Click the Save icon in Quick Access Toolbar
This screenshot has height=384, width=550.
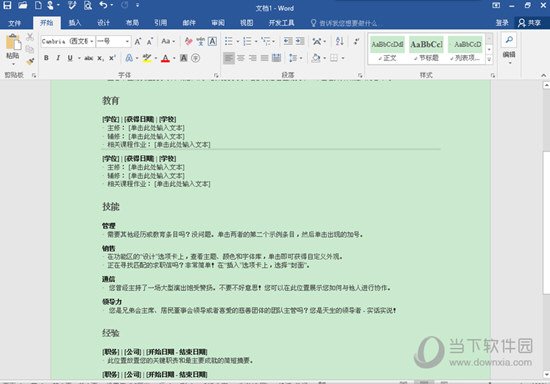coord(7,5)
